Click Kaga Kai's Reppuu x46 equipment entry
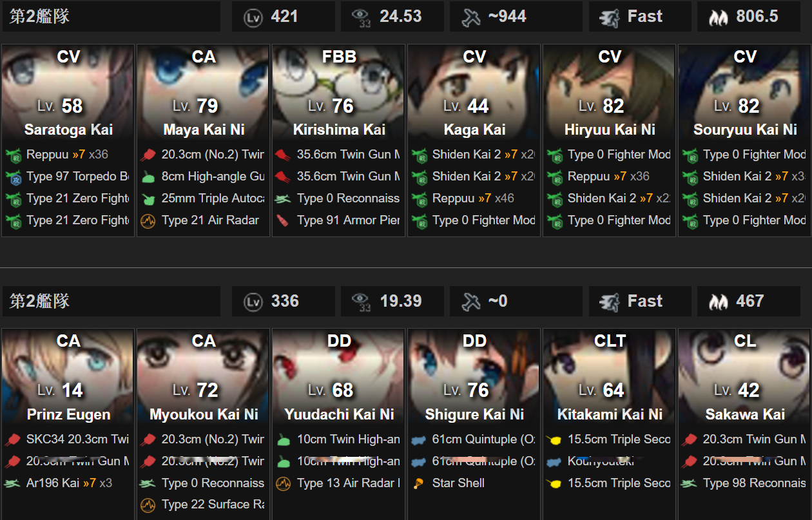Screen dimensions: 812x520 [474, 198]
